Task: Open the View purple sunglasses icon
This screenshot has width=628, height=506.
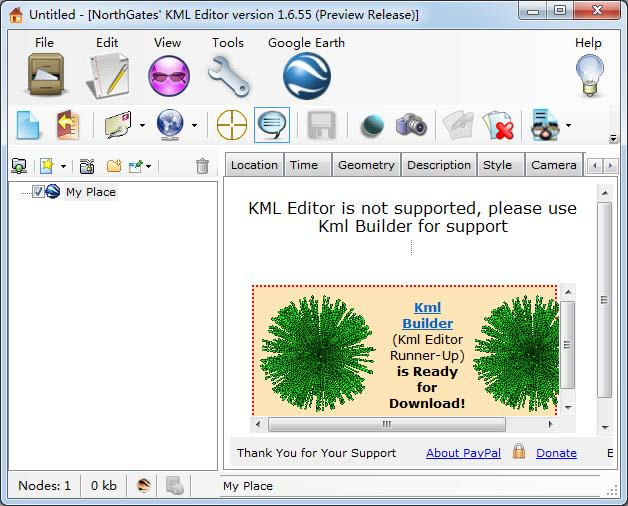Action: [169, 76]
